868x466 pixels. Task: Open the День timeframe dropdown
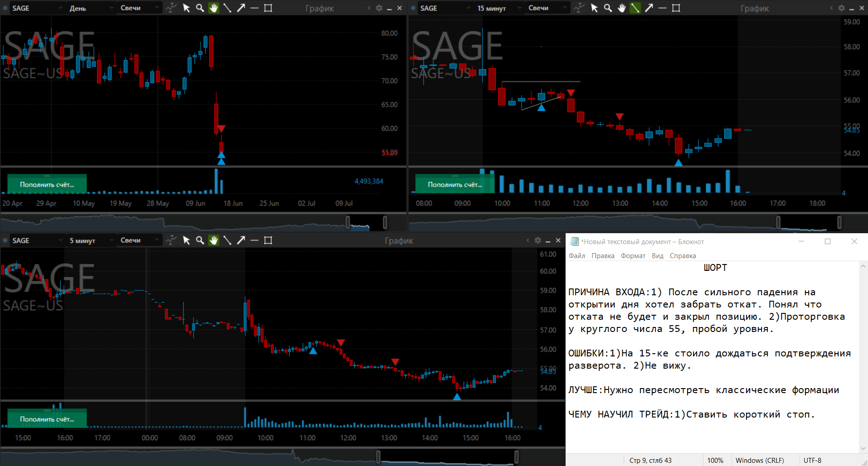(x=91, y=8)
